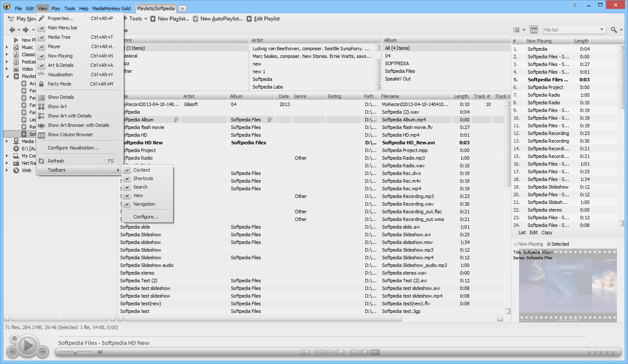Click List under Now Playing list

click(522, 232)
